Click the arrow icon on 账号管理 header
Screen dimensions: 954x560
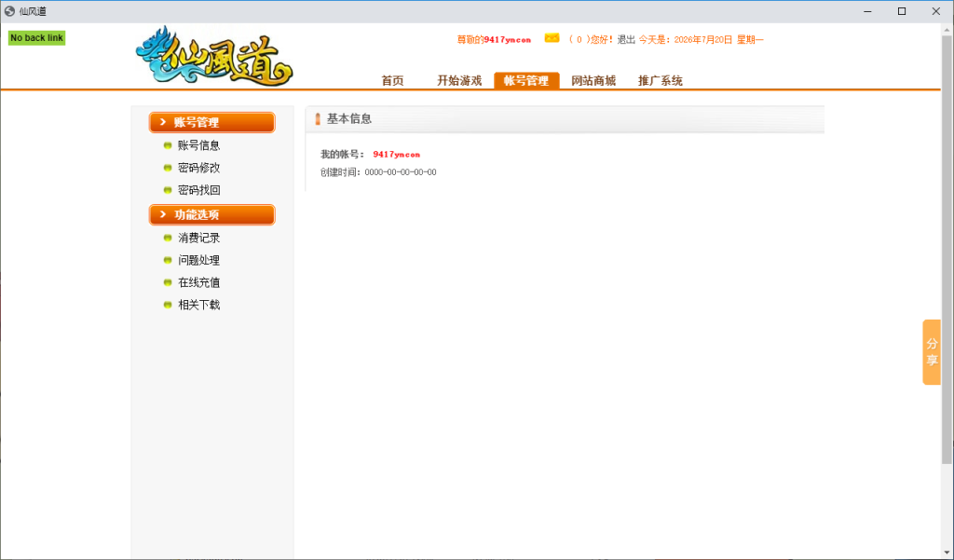click(x=162, y=122)
